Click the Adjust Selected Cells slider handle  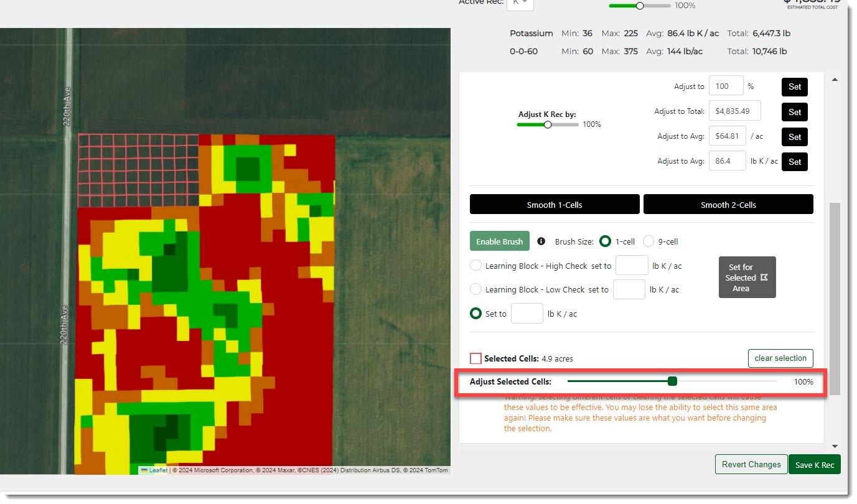(672, 381)
